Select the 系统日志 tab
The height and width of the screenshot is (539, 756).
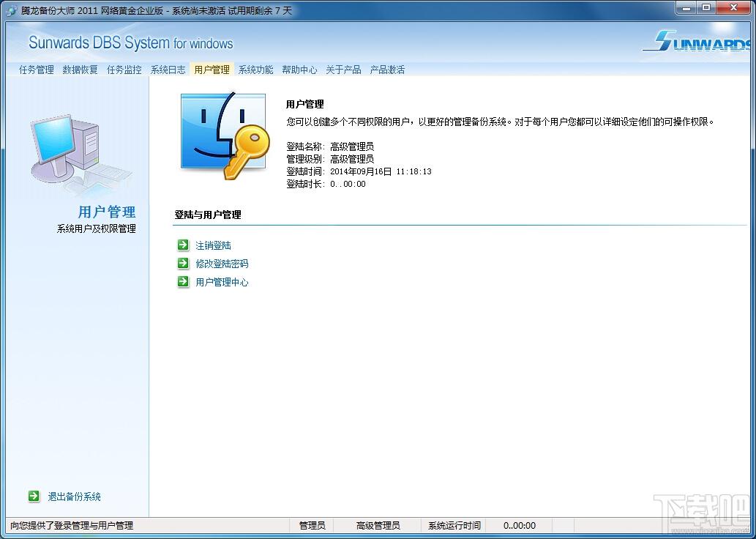168,70
